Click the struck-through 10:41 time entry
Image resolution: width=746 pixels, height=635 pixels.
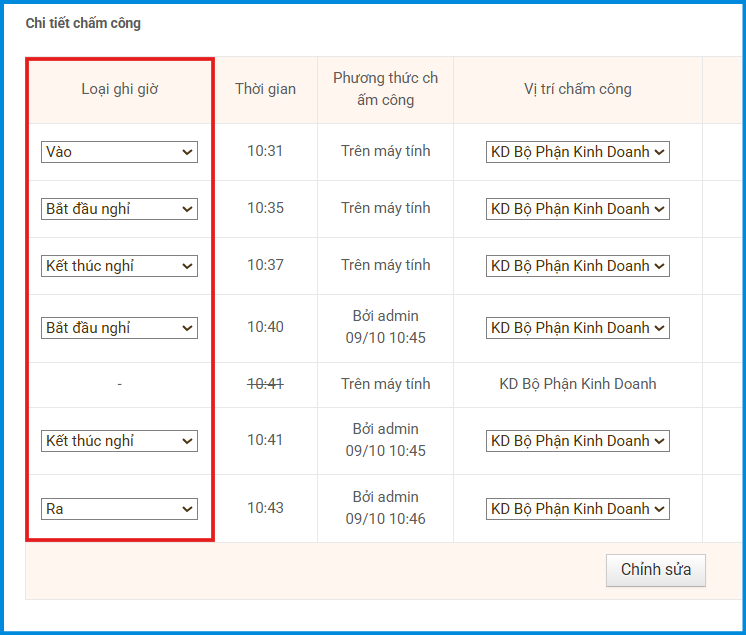(x=265, y=383)
